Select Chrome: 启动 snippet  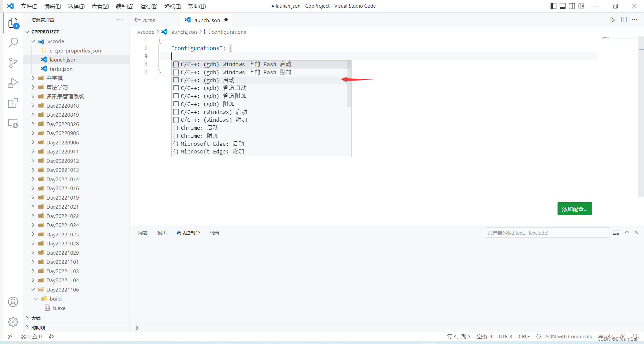point(259,128)
